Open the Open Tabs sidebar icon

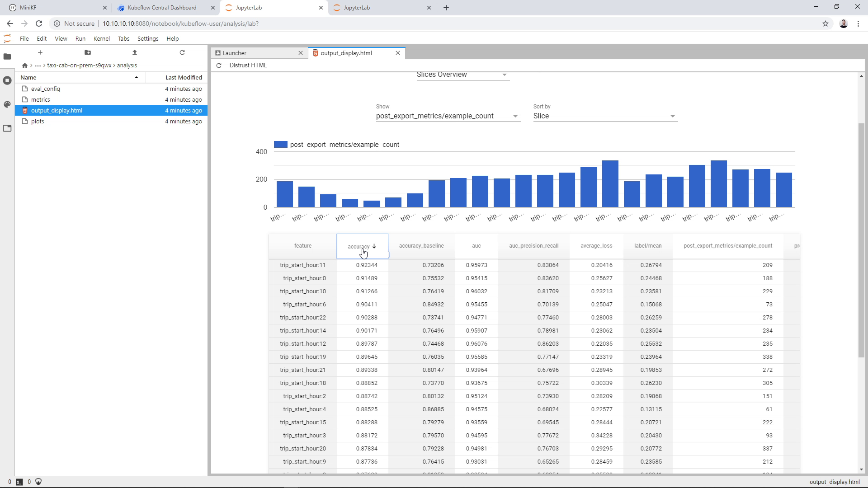pos(7,128)
